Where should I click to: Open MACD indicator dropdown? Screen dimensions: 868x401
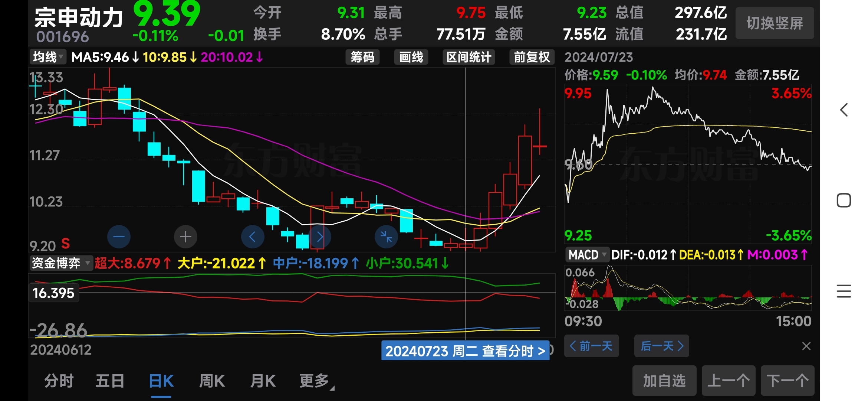[x=588, y=255]
